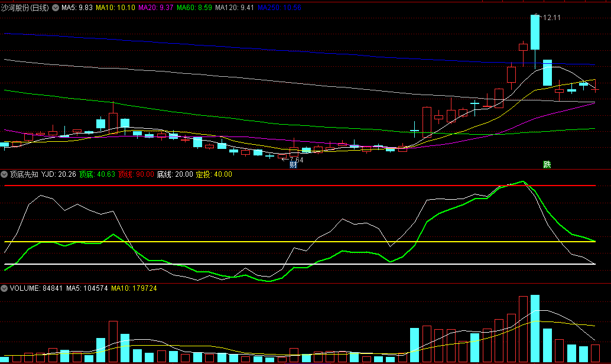Click the 7.64 low price annotation
The height and width of the screenshot is (364, 611).
click(x=296, y=160)
